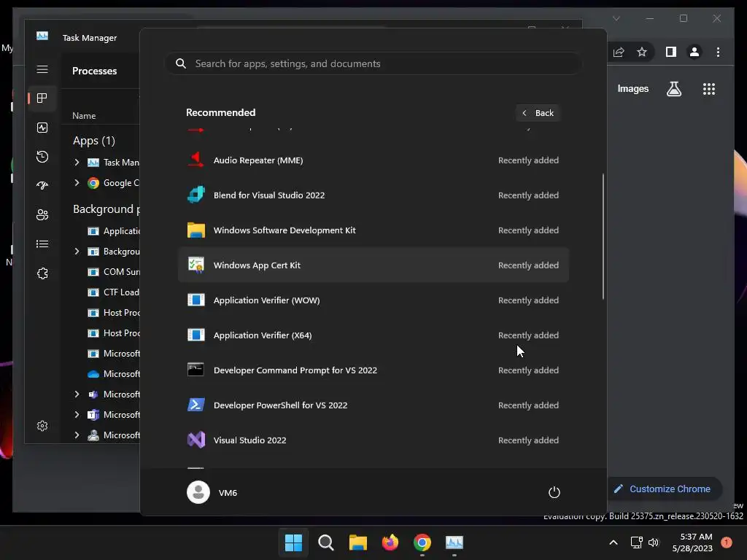Open Task Manager hamburger navigation menu
747x560 pixels.
(42, 69)
